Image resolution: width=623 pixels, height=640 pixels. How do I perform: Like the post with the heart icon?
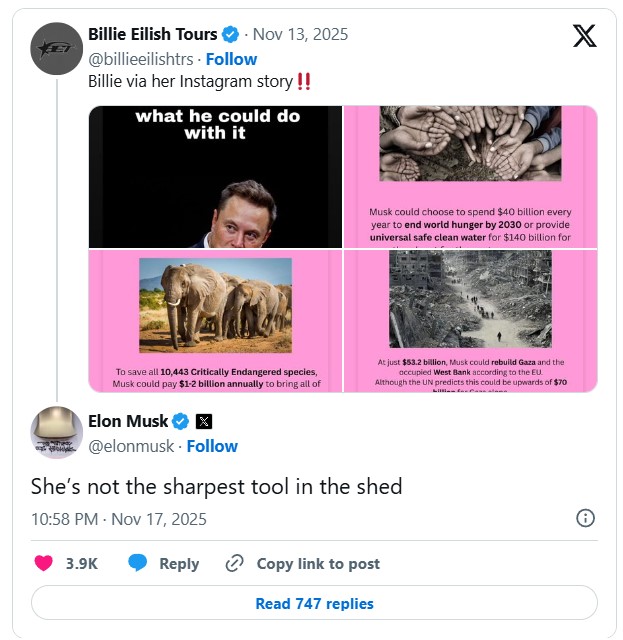tap(43, 563)
